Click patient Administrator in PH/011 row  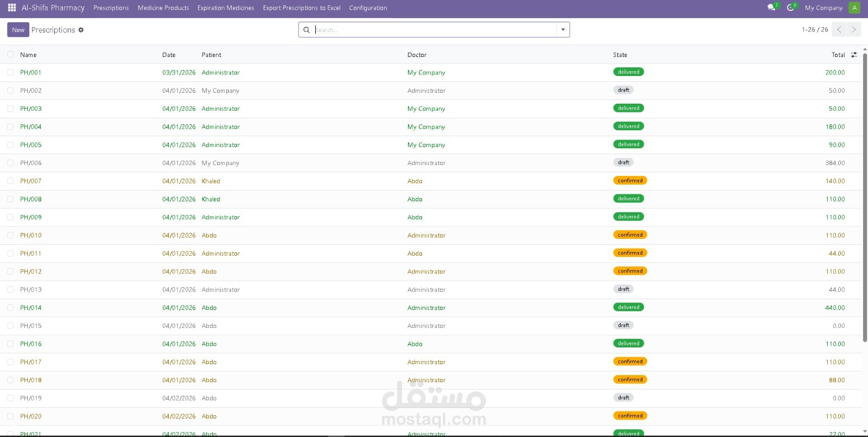(x=221, y=254)
